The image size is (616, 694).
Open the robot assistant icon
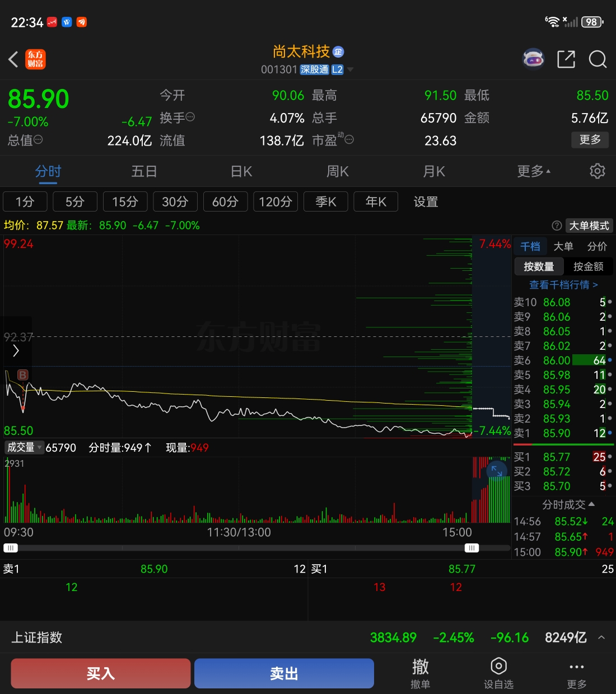[533, 58]
